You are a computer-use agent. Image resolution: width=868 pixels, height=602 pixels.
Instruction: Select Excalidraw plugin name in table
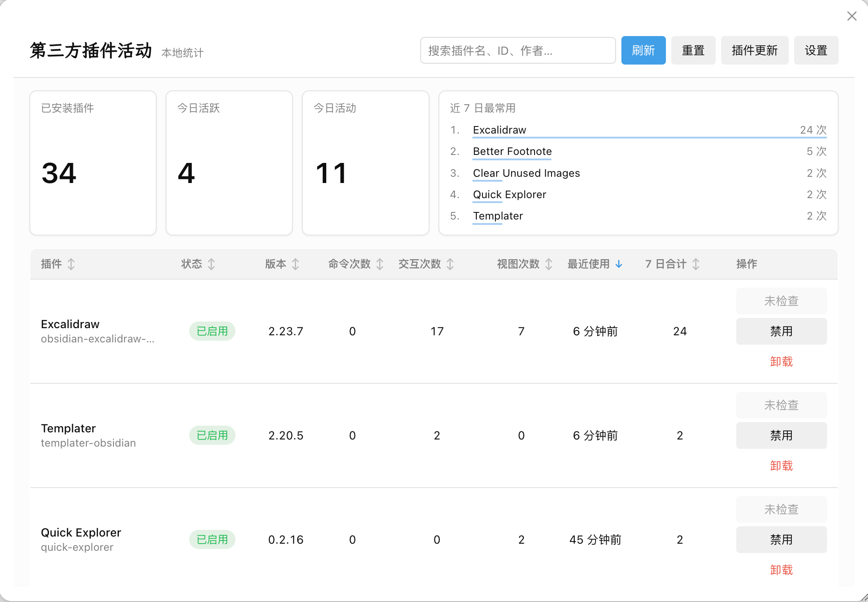click(x=70, y=324)
